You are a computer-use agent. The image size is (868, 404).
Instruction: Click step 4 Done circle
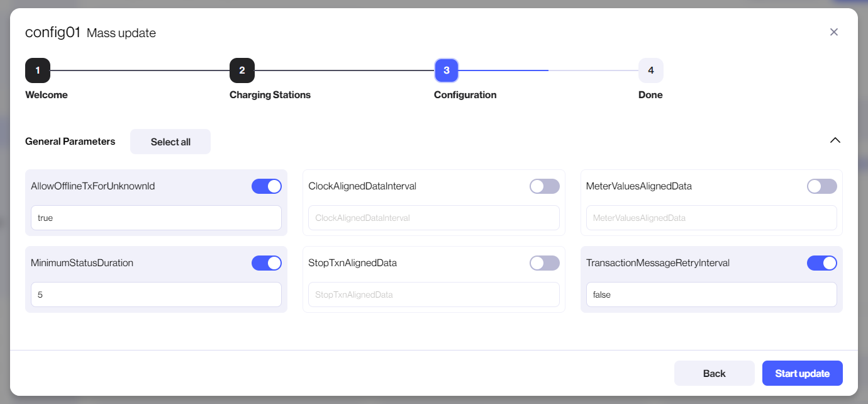[x=651, y=70]
